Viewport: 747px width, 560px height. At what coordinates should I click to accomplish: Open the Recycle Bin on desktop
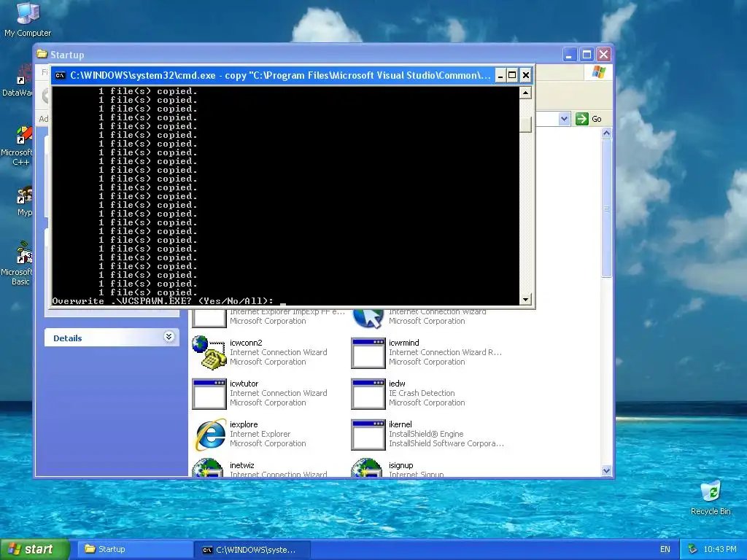click(711, 497)
